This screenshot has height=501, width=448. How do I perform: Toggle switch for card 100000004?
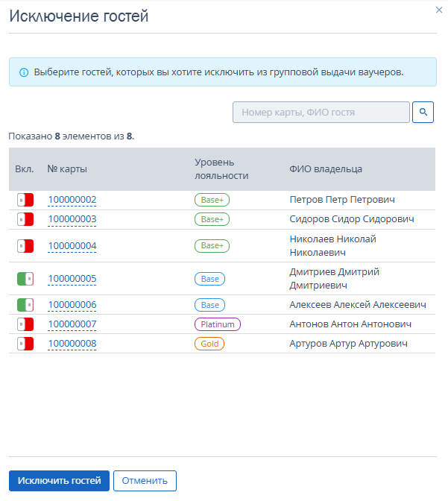tap(25, 246)
